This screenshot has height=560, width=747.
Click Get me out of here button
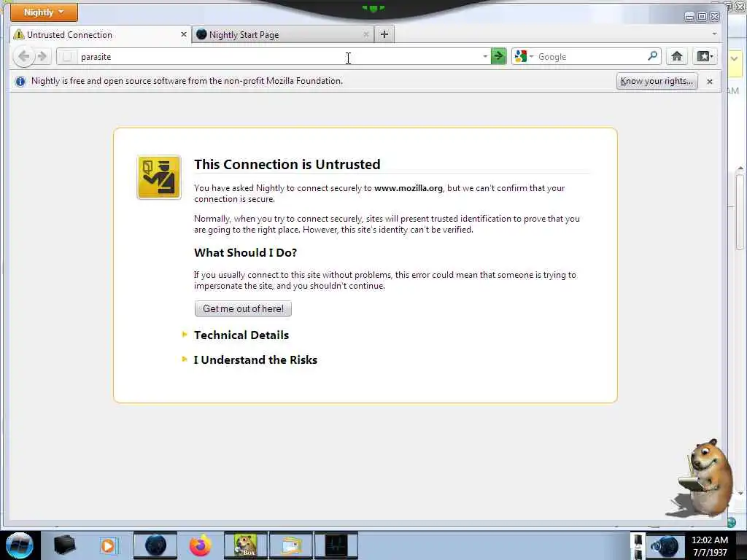pos(243,308)
